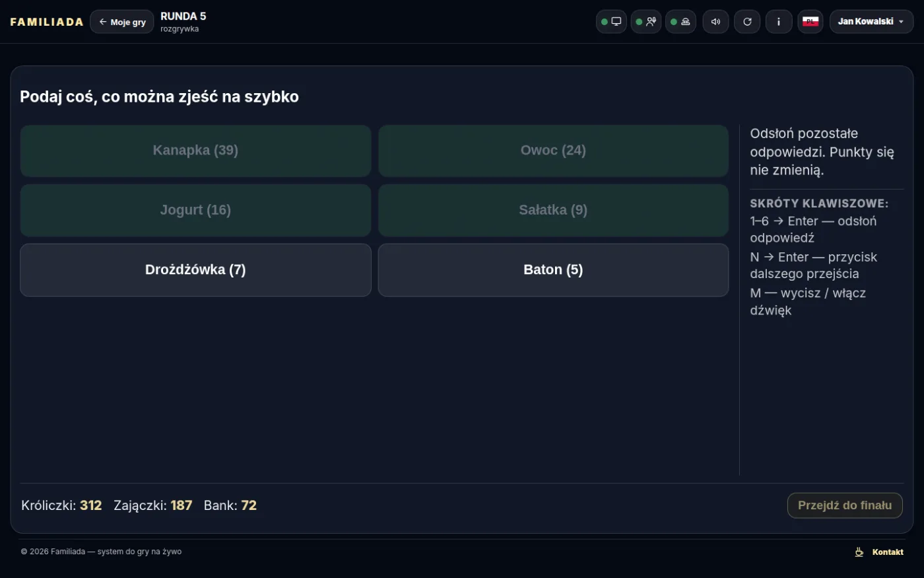Viewport: 924px width, 578px height.
Task: Click the Bank value 72
Action: click(x=249, y=505)
